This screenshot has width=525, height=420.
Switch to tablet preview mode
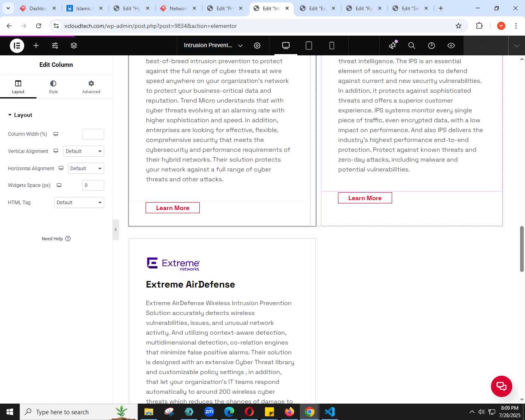tap(309, 46)
